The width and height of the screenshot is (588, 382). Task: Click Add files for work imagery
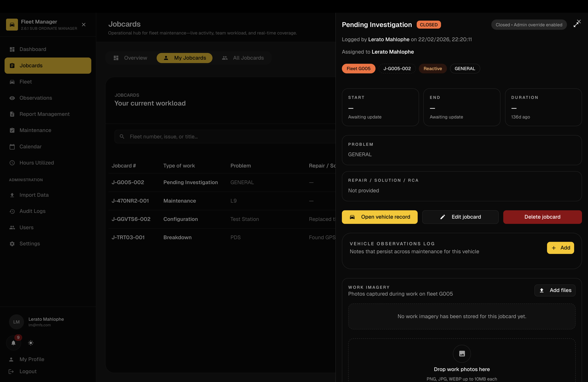[555, 290]
